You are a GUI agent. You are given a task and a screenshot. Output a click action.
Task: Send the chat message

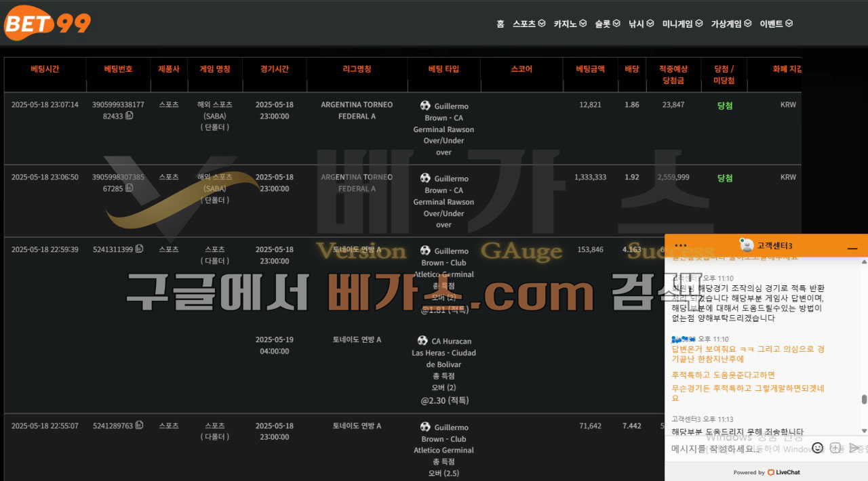click(855, 448)
